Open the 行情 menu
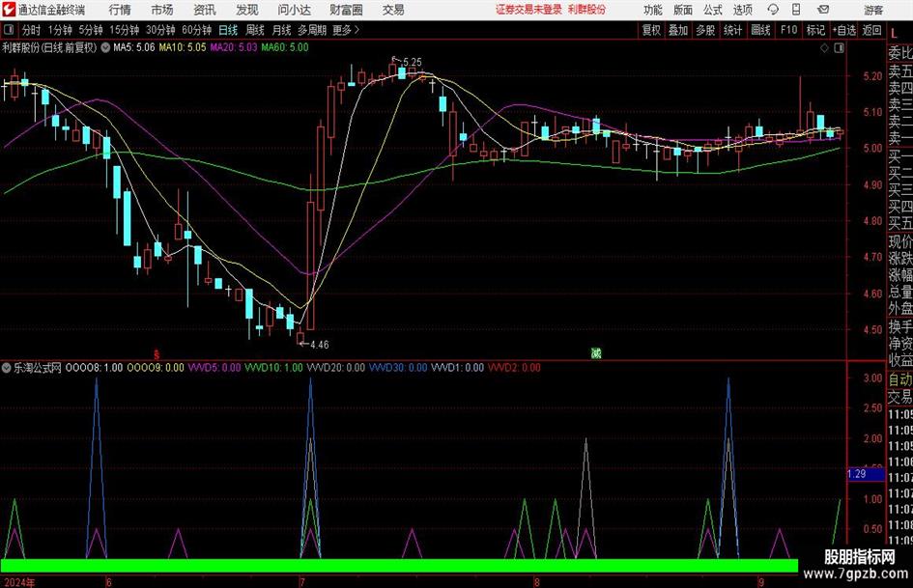The width and height of the screenshot is (913, 588). point(120,10)
